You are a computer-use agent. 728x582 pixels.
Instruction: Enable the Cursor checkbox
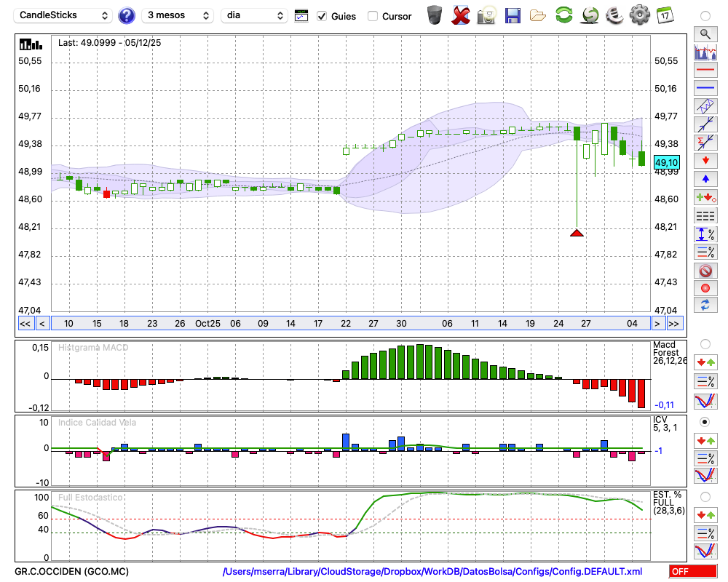373,16
